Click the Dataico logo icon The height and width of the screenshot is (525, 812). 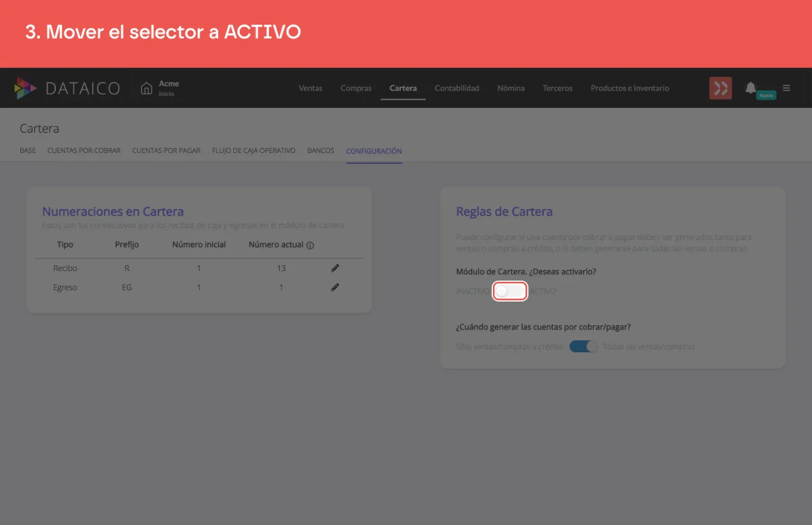coord(25,88)
